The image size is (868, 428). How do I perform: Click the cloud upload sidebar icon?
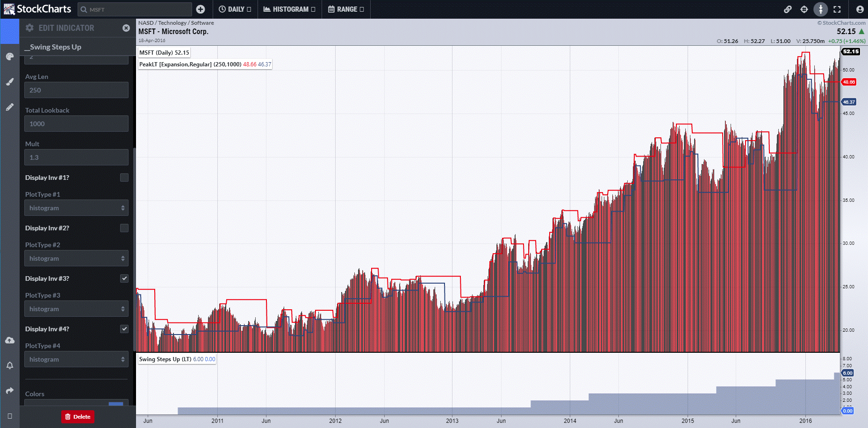tap(9, 340)
